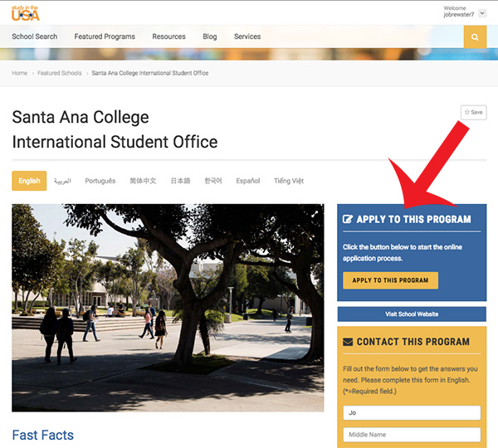This screenshot has height=448, width=498.
Task: Click the Visit School Website button
Action: [x=412, y=314]
